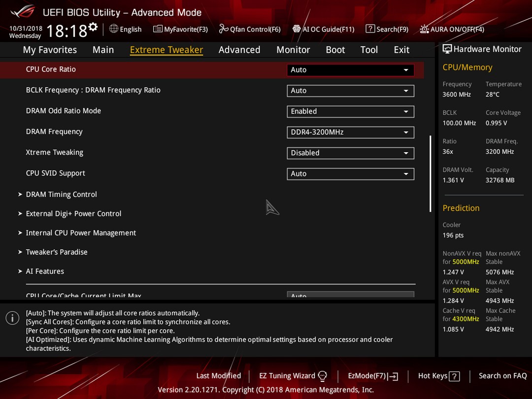Switch to the Monitor tab
The image size is (532, 399).
tap(293, 50)
